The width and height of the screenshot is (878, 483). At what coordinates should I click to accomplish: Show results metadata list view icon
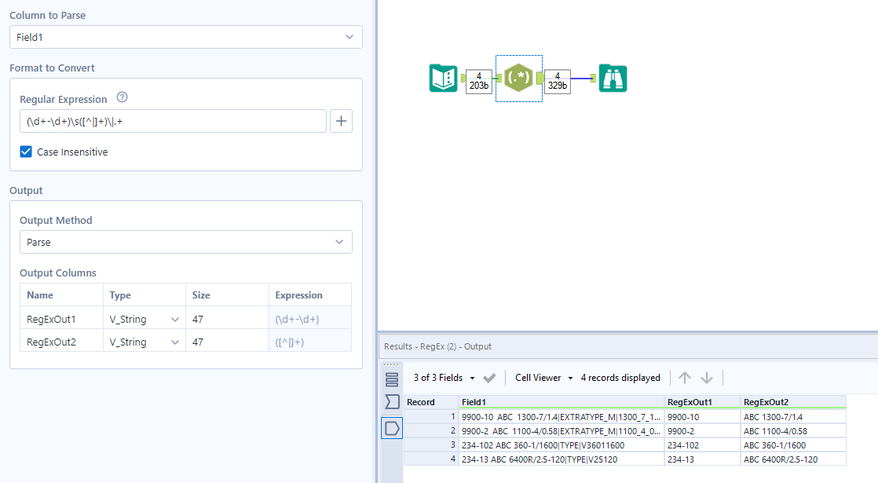pyautogui.click(x=392, y=379)
